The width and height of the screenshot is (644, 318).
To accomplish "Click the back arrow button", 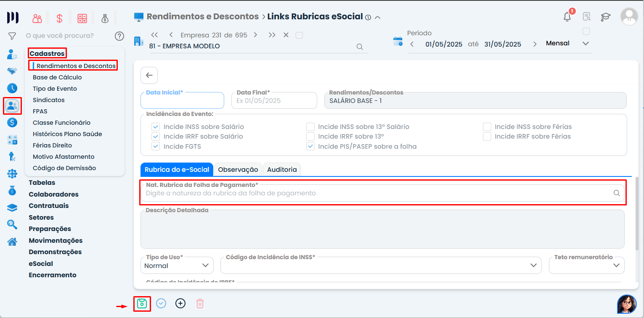I will [x=149, y=76].
